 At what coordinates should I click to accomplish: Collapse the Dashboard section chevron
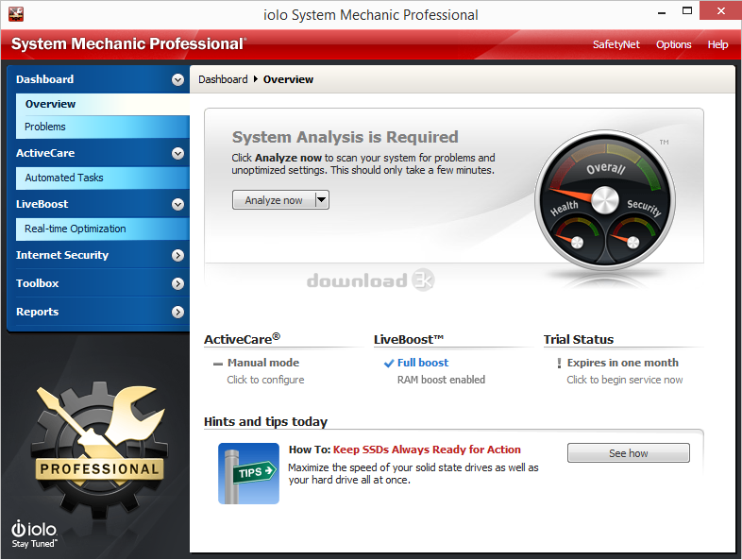(x=177, y=79)
